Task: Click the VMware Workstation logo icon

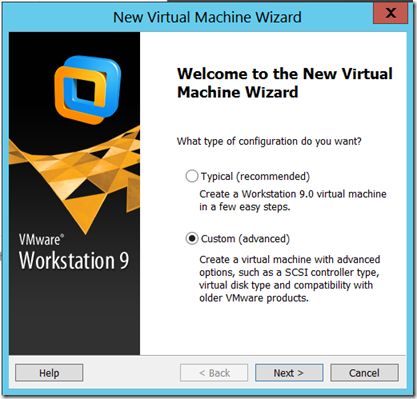Action: coord(88,90)
